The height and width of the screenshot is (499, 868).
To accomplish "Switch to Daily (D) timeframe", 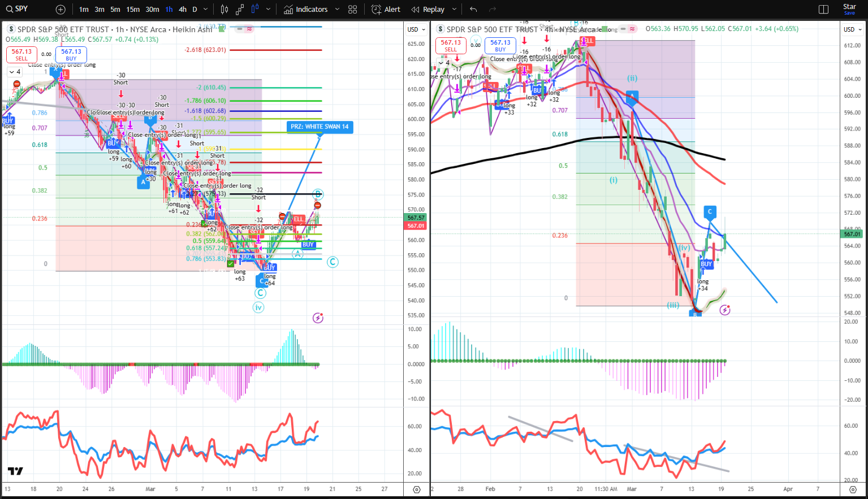I will (195, 10).
